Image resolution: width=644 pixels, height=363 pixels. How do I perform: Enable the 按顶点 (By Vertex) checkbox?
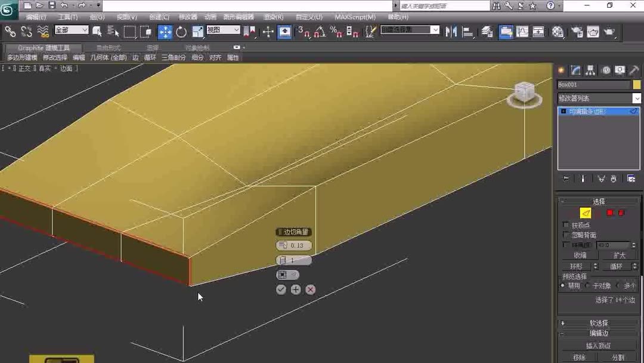pyautogui.click(x=565, y=224)
